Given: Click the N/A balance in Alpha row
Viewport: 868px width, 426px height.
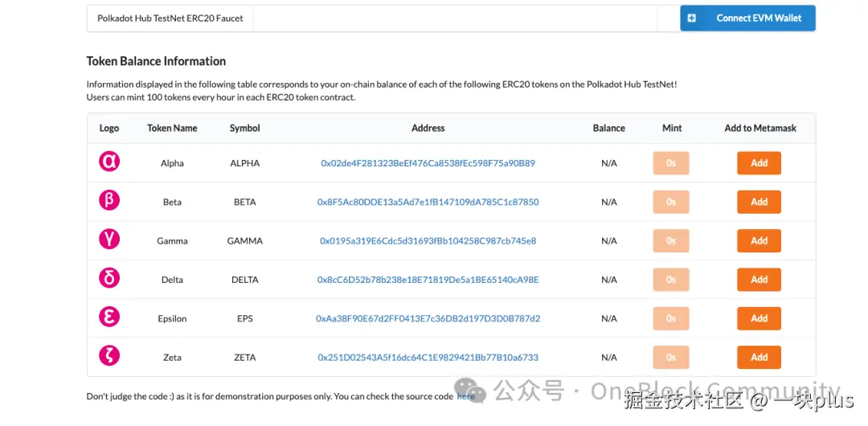Looking at the screenshot, I should 609,163.
